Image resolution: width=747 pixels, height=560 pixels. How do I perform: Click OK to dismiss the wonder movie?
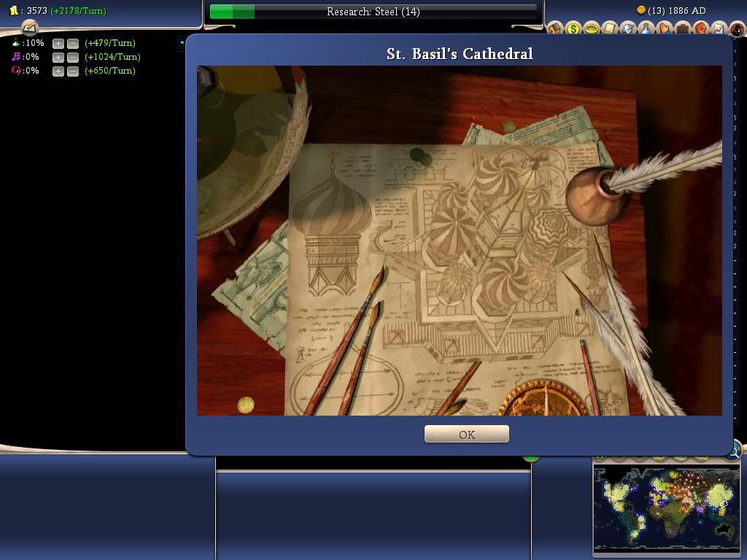(x=467, y=435)
